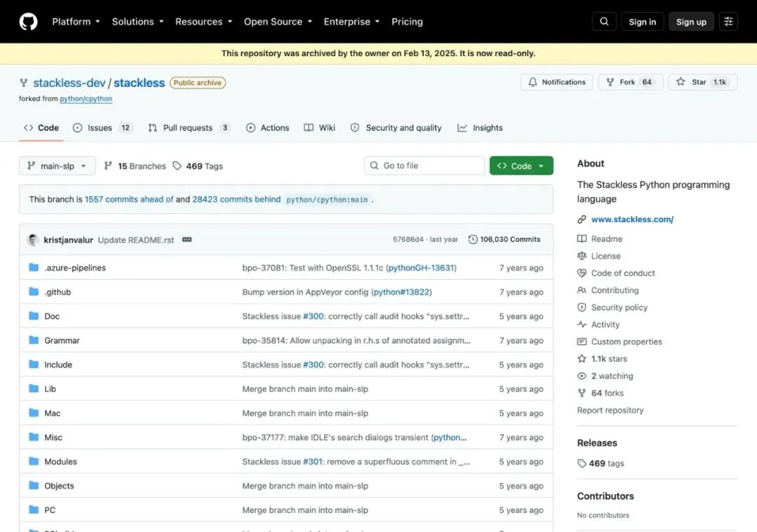
Task: Click the scales icon next to License
Action: tap(582, 256)
